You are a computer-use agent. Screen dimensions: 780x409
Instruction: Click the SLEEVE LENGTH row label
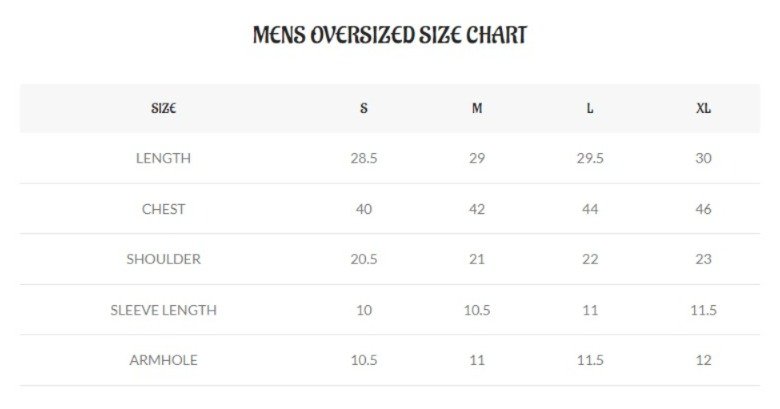click(x=164, y=310)
